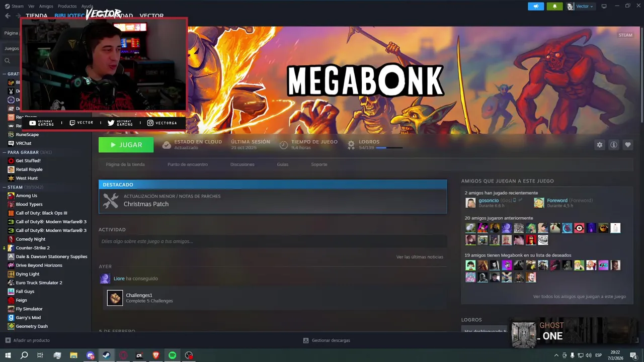This screenshot has height=362, width=644.
Task: Open the notifications bell
Action: point(554,6)
